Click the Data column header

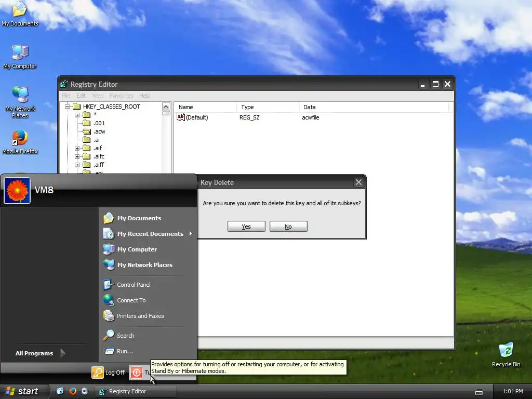click(374, 107)
